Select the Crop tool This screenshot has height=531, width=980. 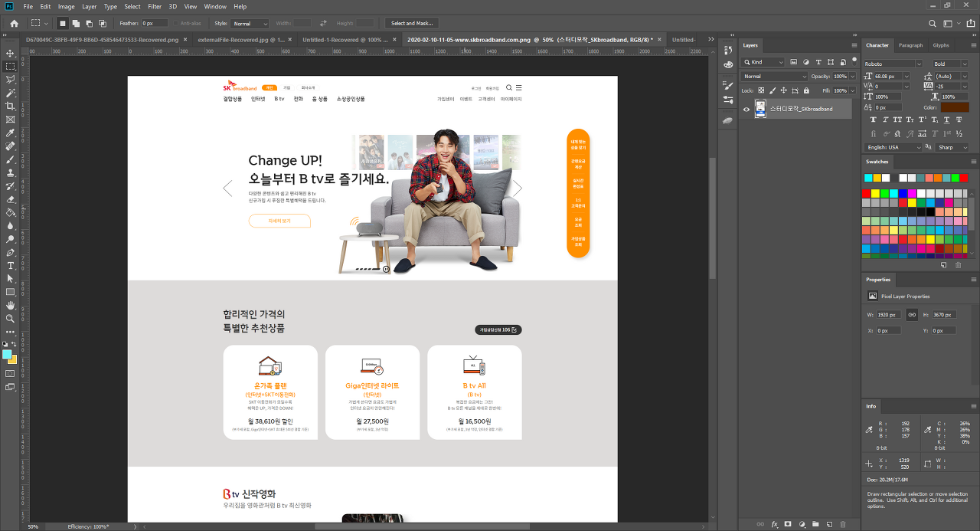point(11,106)
